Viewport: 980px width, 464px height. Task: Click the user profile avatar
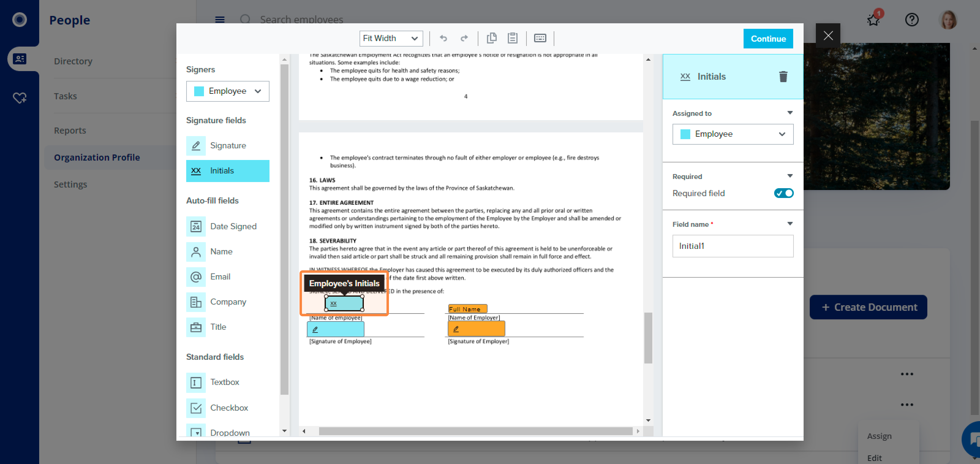948,19
